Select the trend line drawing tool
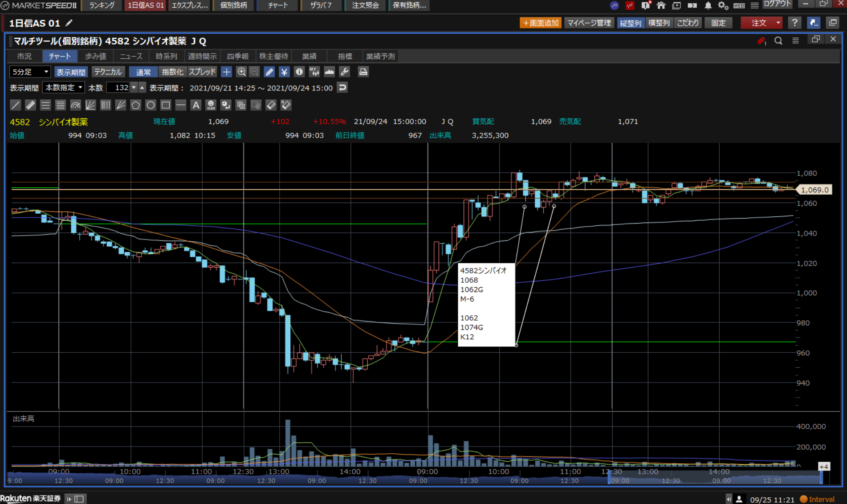The image size is (847, 504). coord(15,105)
